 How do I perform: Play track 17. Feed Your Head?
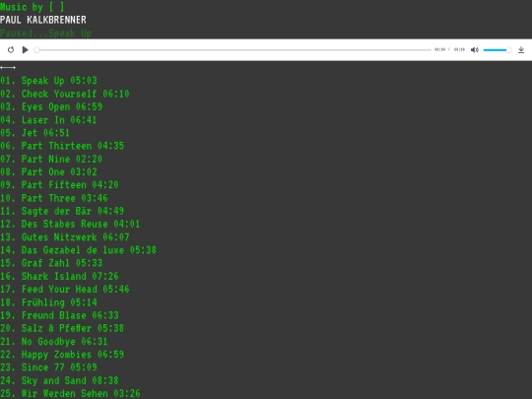click(64, 289)
